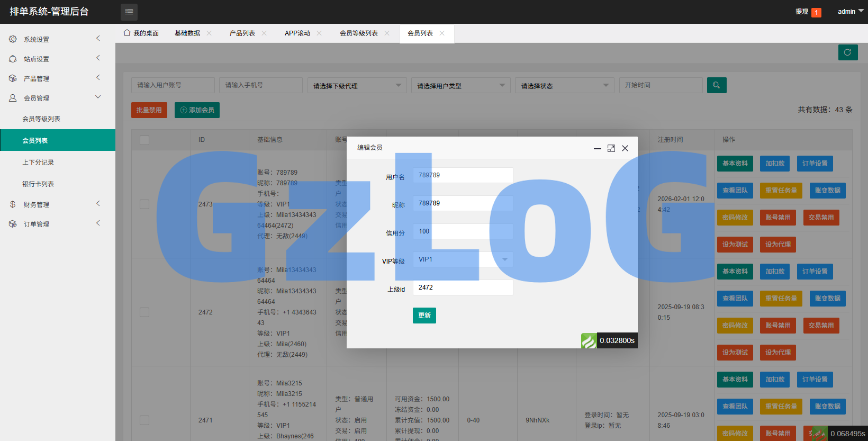Viewport: 868px width, 441px height.
Task: Click the green refresh icon button
Action: 848,52
